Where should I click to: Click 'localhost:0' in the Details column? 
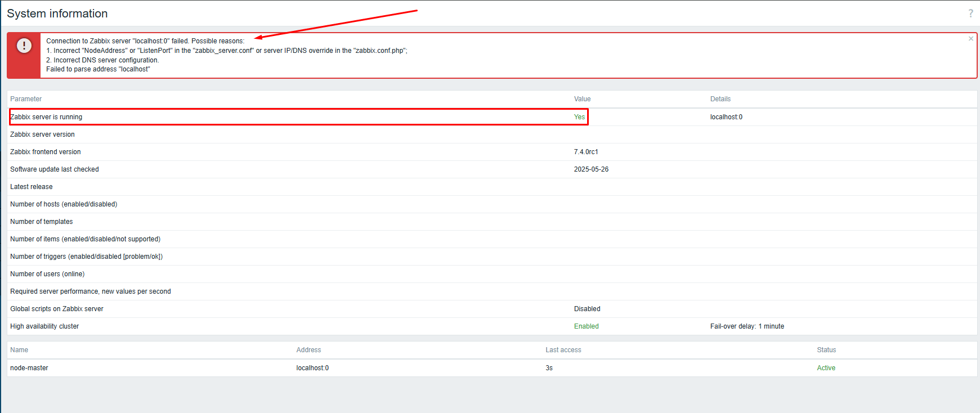[x=726, y=117]
